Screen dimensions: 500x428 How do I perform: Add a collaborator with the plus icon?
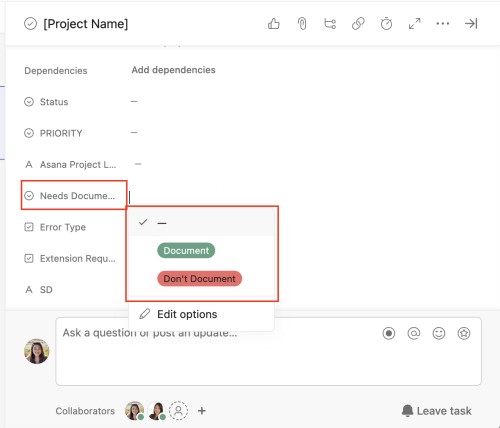202,411
